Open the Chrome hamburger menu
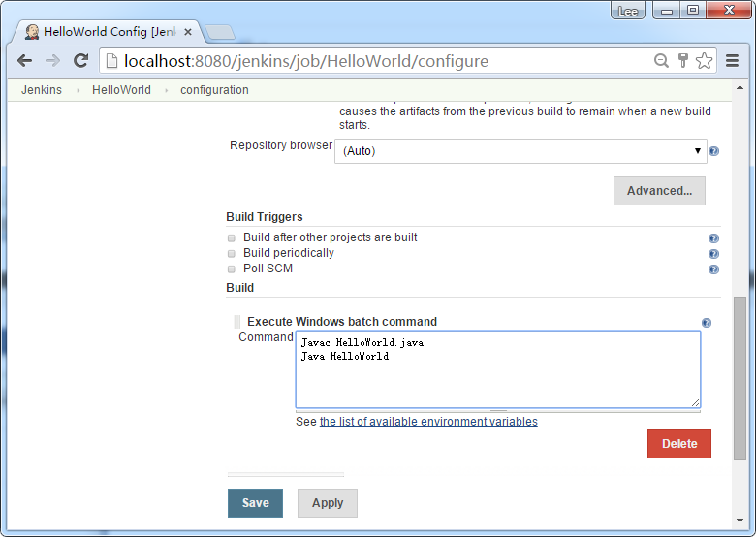 pos(733,61)
